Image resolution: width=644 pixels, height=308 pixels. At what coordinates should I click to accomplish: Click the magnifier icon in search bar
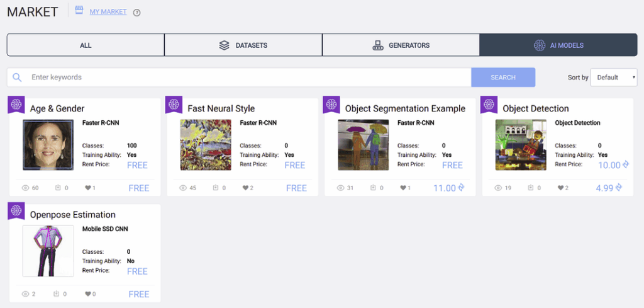point(18,77)
